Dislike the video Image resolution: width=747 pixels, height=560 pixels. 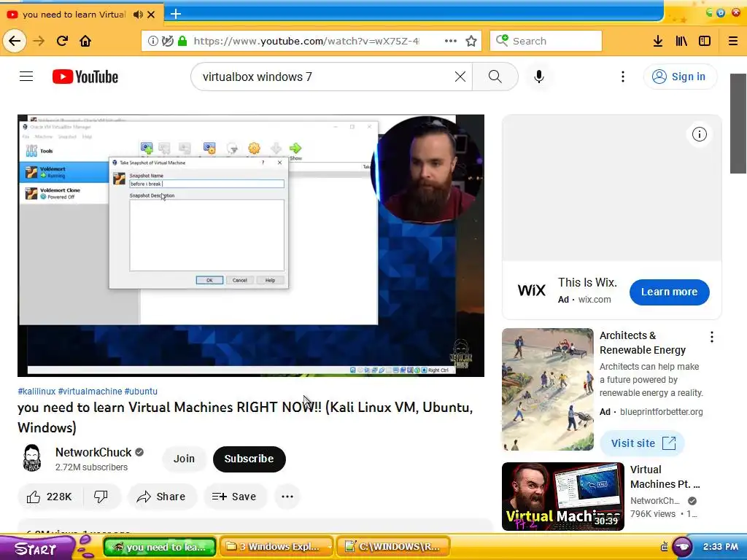click(101, 497)
